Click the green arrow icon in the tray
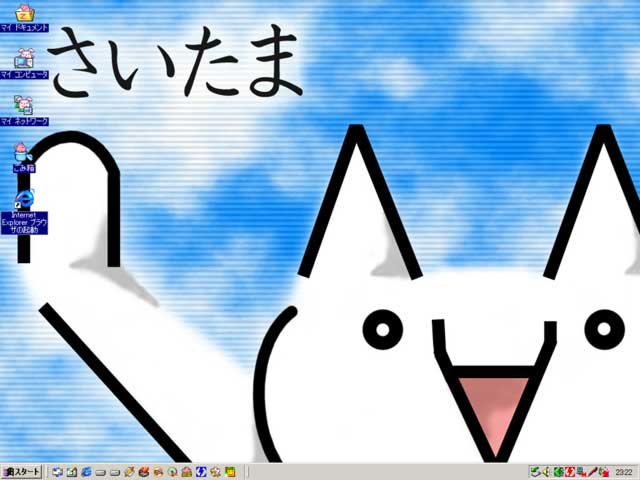This screenshot has width=640, height=480. pyautogui.click(x=558, y=471)
